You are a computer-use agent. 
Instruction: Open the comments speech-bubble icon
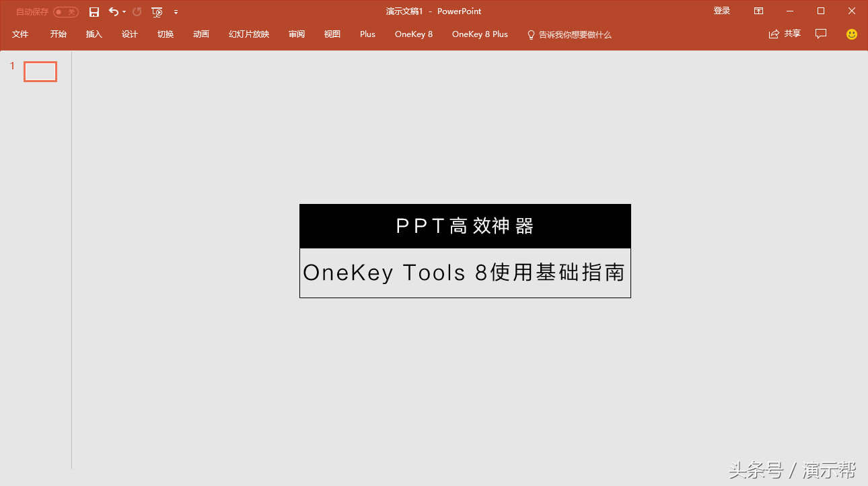821,34
